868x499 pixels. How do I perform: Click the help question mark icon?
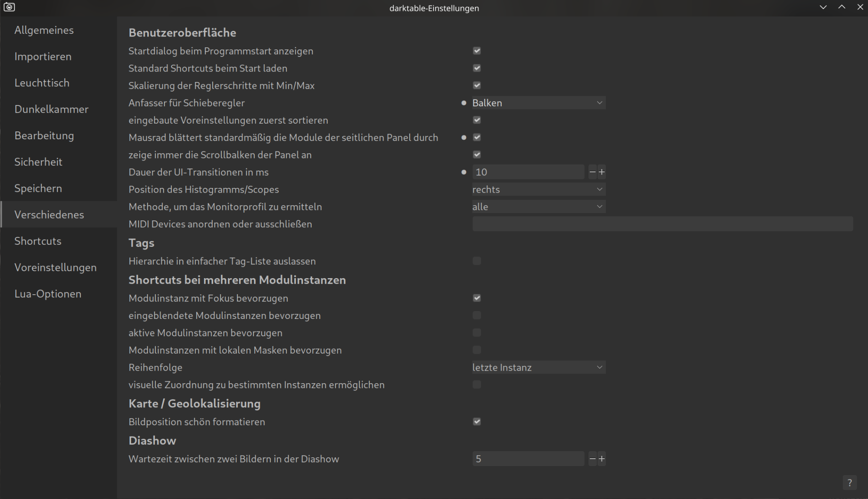click(x=849, y=483)
